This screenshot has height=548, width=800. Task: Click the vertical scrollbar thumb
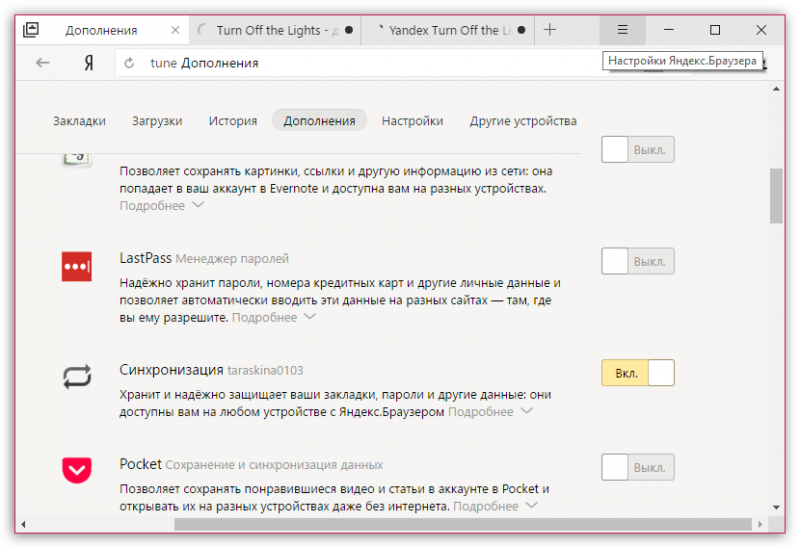(776, 196)
